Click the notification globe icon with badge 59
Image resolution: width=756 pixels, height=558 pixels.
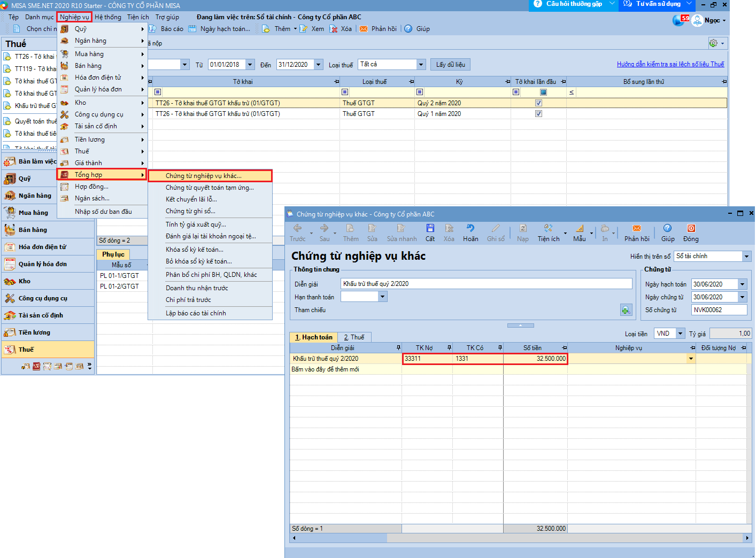tap(680, 20)
